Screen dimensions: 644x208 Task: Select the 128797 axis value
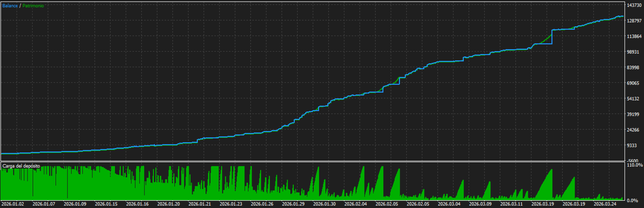635,21
